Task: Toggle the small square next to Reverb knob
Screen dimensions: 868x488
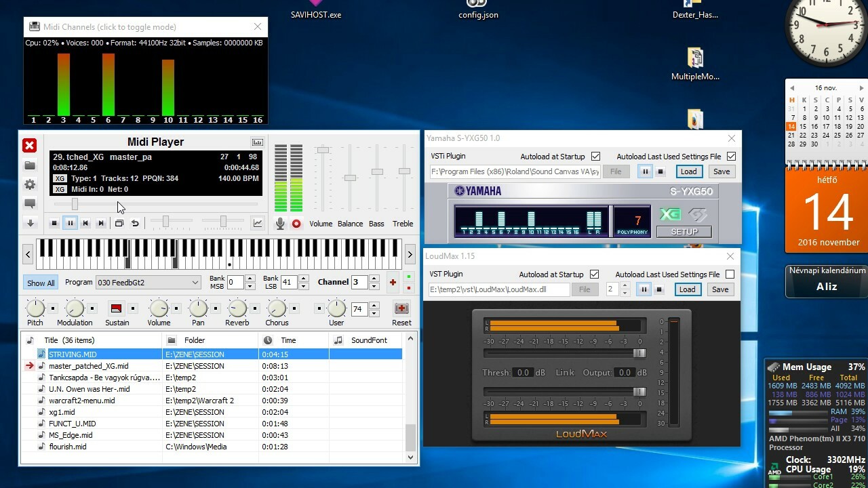Action: (255, 308)
